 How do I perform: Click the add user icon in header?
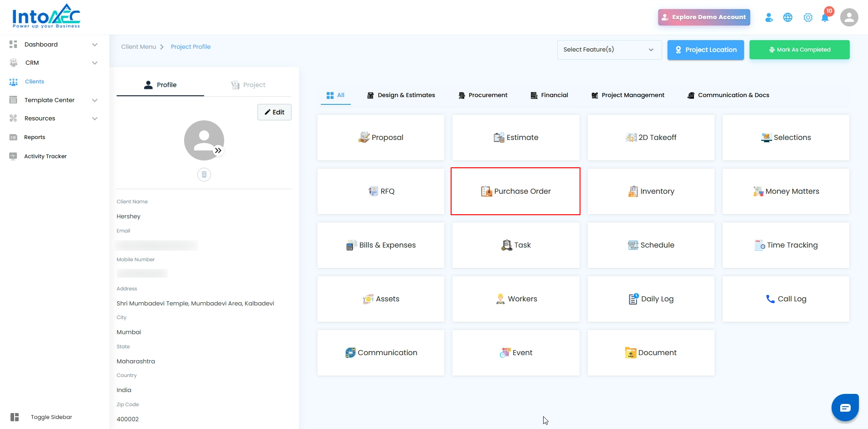(769, 18)
